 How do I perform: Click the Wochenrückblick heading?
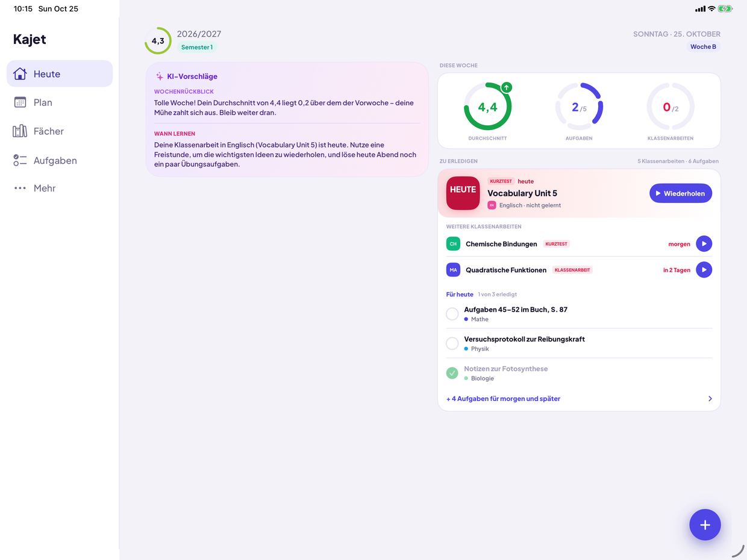(x=184, y=92)
